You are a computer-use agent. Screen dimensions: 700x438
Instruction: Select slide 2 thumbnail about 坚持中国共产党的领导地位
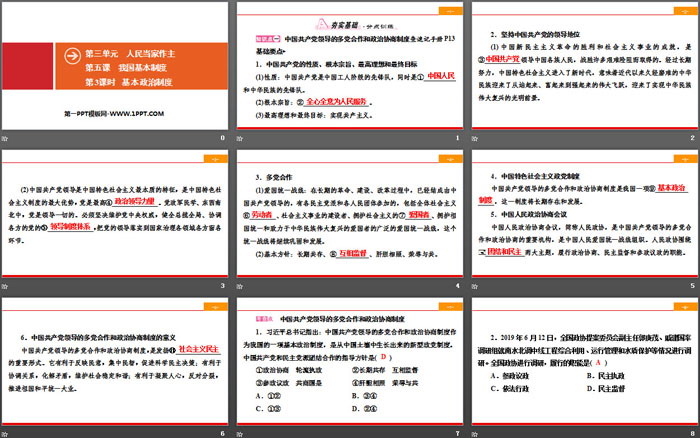tap(585, 66)
